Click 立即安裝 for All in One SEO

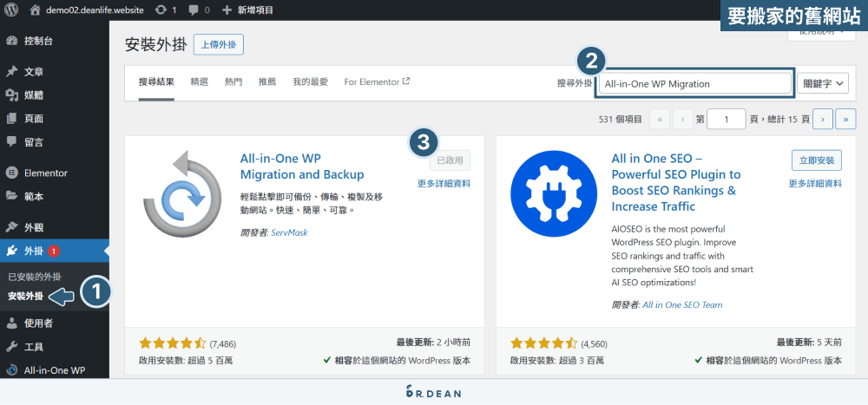click(x=817, y=160)
